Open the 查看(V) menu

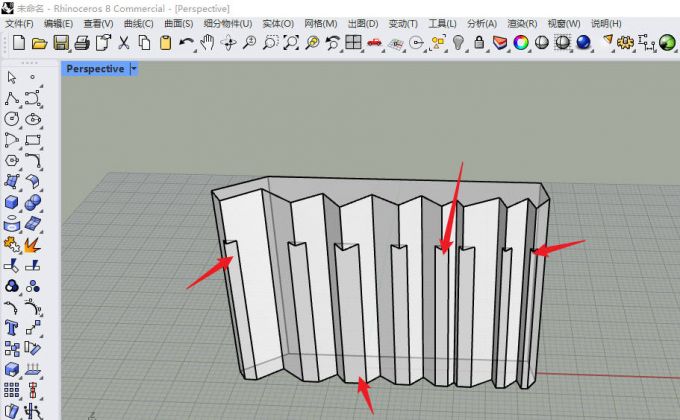click(98, 23)
